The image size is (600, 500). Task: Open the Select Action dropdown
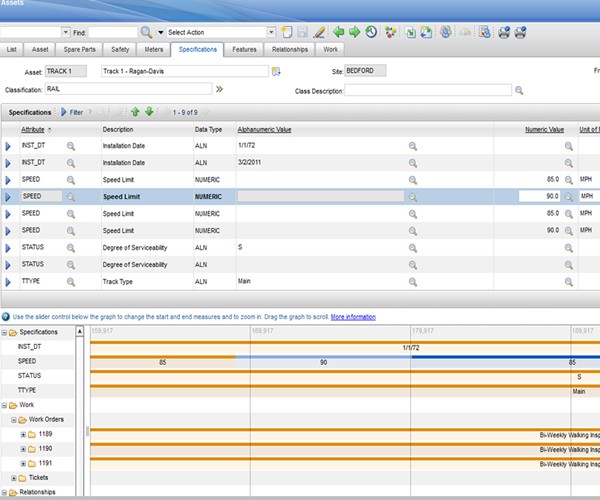point(271,32)
